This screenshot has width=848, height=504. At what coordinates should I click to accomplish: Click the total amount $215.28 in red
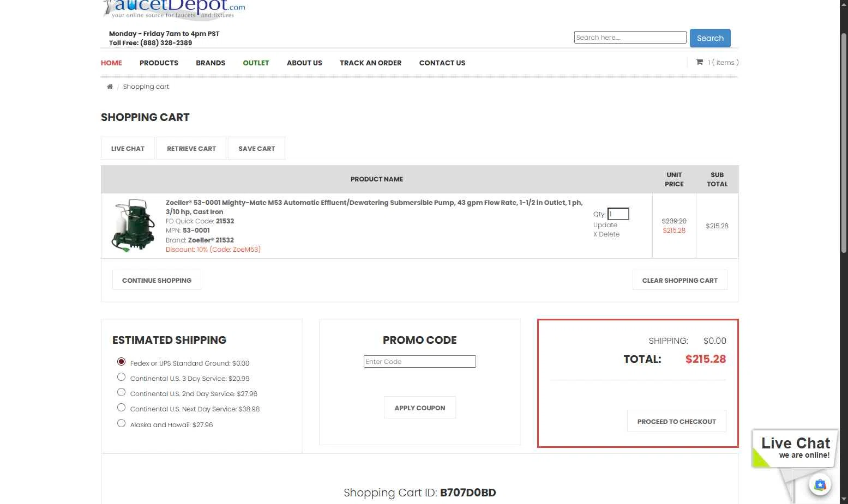pos(706,359)
